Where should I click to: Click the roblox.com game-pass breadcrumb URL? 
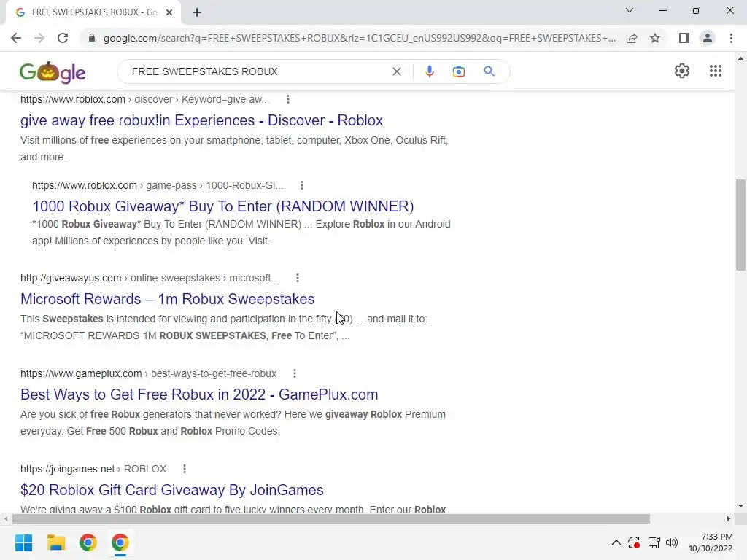(158, 185)
